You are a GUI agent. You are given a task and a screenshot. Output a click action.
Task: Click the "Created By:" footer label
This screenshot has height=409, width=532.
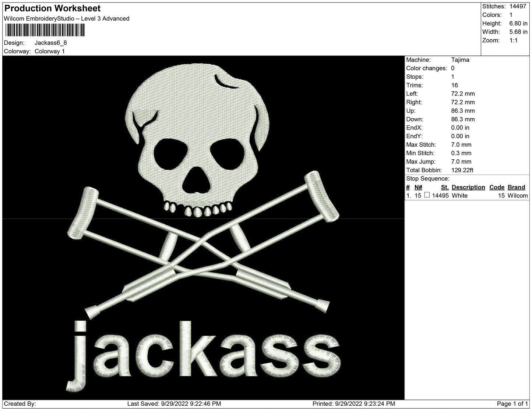20,404
